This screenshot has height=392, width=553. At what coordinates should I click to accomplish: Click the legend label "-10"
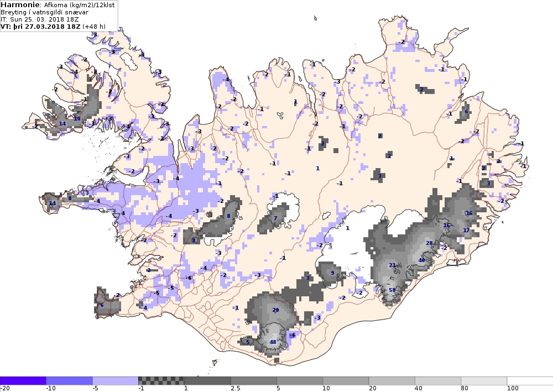[x=51, y=389]
